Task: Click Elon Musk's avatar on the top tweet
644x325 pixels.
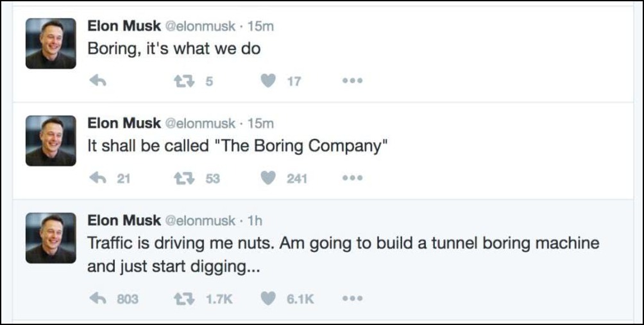Action: click(x=51, y=44)
